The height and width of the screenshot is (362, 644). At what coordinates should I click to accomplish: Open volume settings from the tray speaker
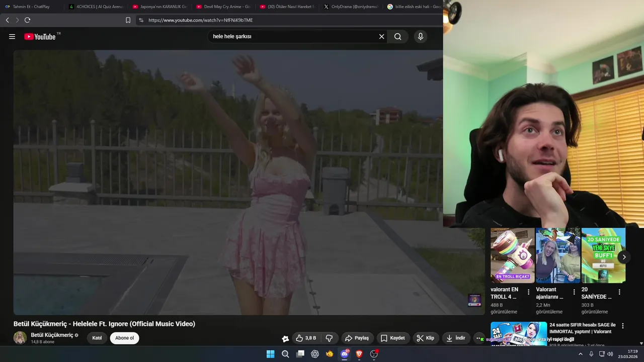point(610,354)
